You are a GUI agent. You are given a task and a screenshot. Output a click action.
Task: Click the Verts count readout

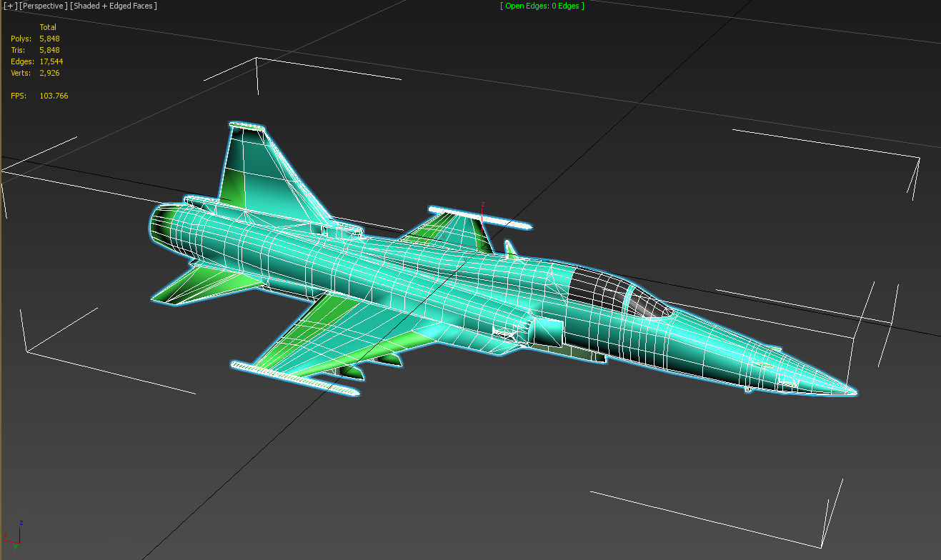(49, 72)
